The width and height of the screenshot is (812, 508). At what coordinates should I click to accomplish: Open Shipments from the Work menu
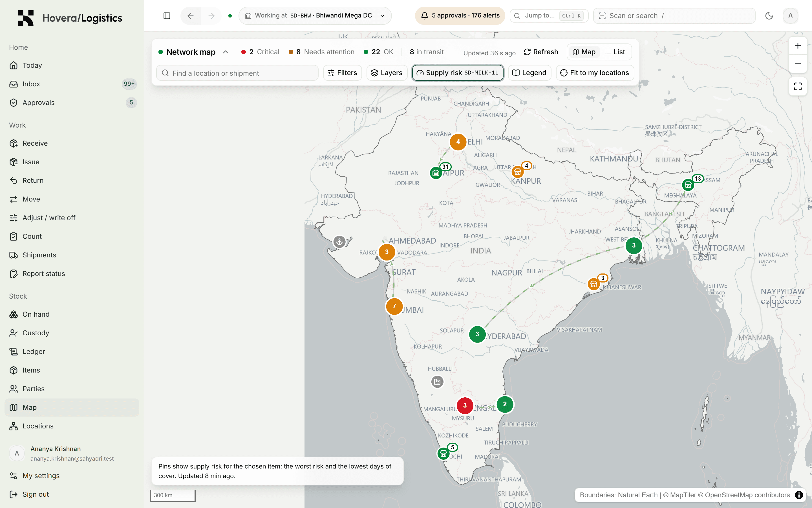(x=72, y=255)
